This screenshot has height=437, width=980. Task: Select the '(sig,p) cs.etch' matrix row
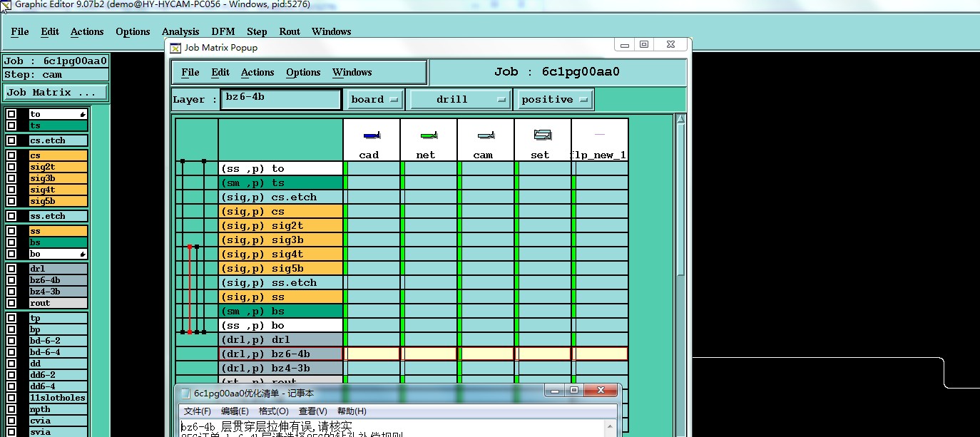pos(281,197)
